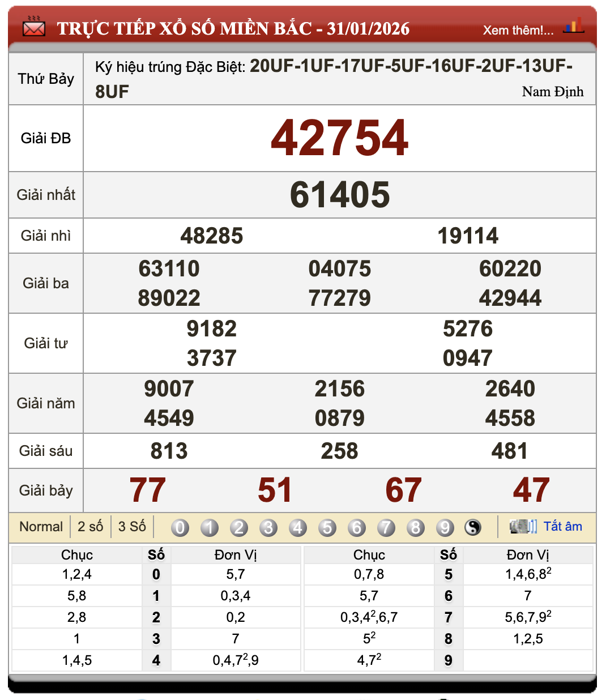The width and height of the screenshot is (606, 700).
Task: Select the digit 1 ball
Action: 210,527
